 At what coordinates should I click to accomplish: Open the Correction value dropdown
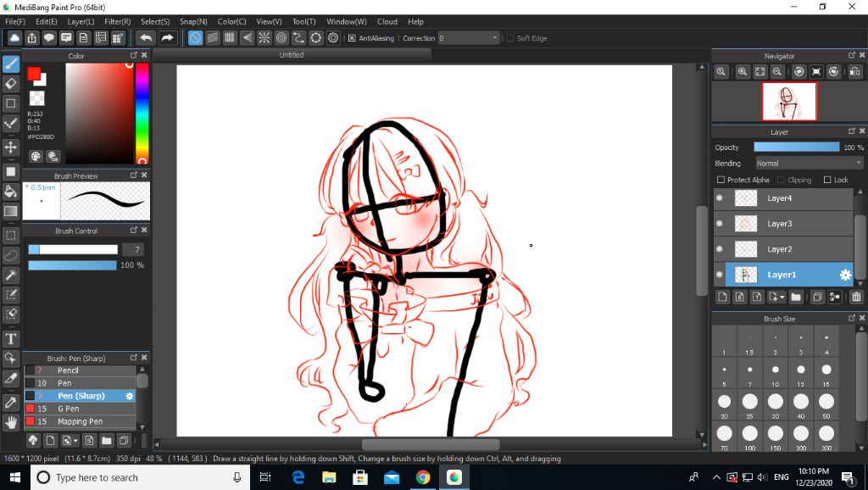468,38
